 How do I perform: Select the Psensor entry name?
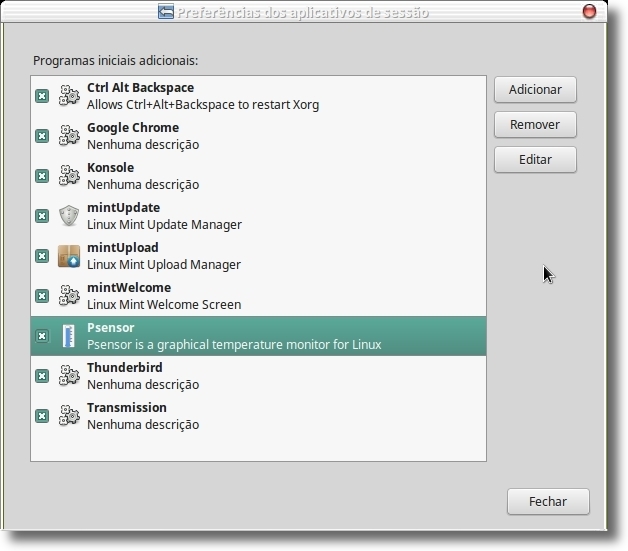click(x=111, y=328)
